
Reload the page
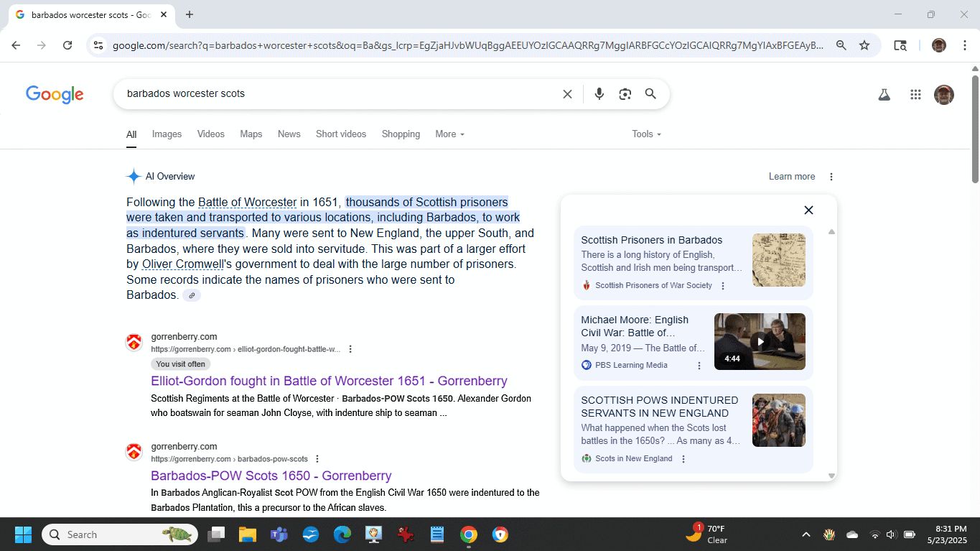[x=67, y=45]
